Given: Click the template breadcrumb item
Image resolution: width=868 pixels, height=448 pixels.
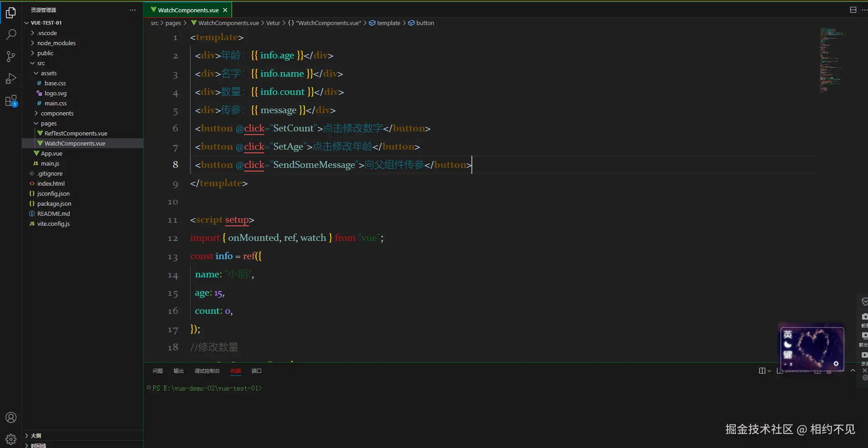Looking at the screenshot, I should click(388, 23).
